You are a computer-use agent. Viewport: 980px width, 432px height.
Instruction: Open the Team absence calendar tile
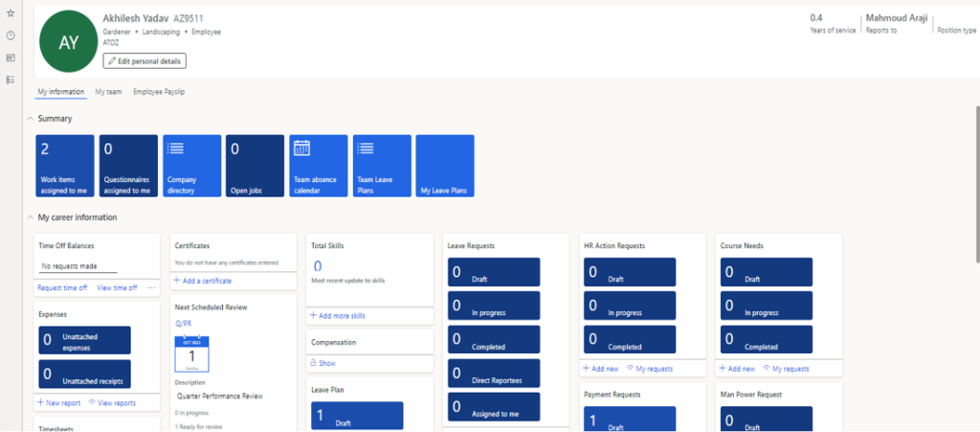[319, 167]
